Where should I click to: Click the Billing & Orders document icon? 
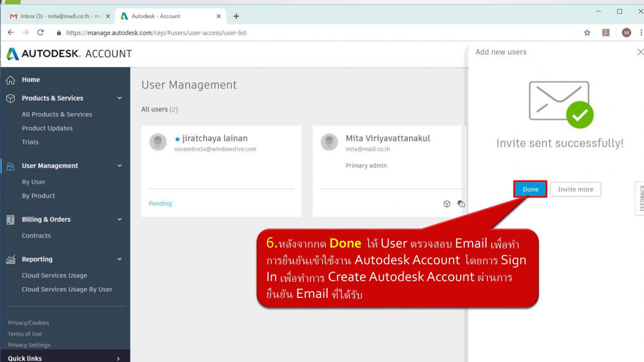pos(10,220)
